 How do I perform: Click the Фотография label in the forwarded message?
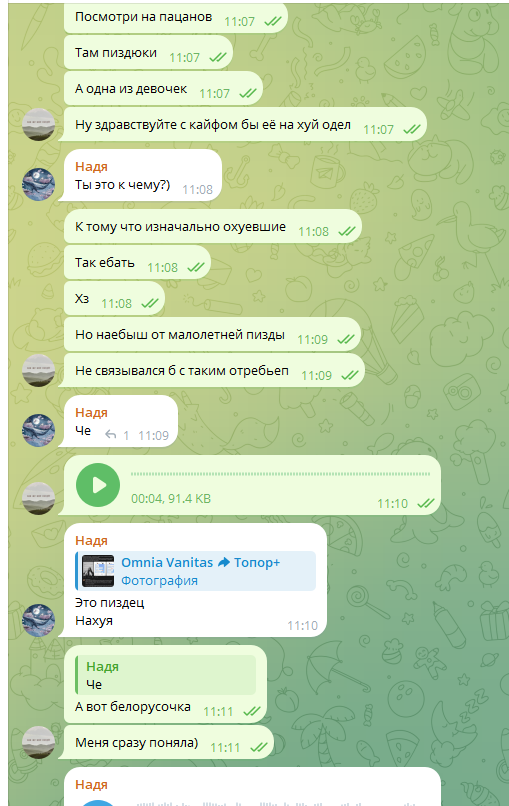point(159,580)
